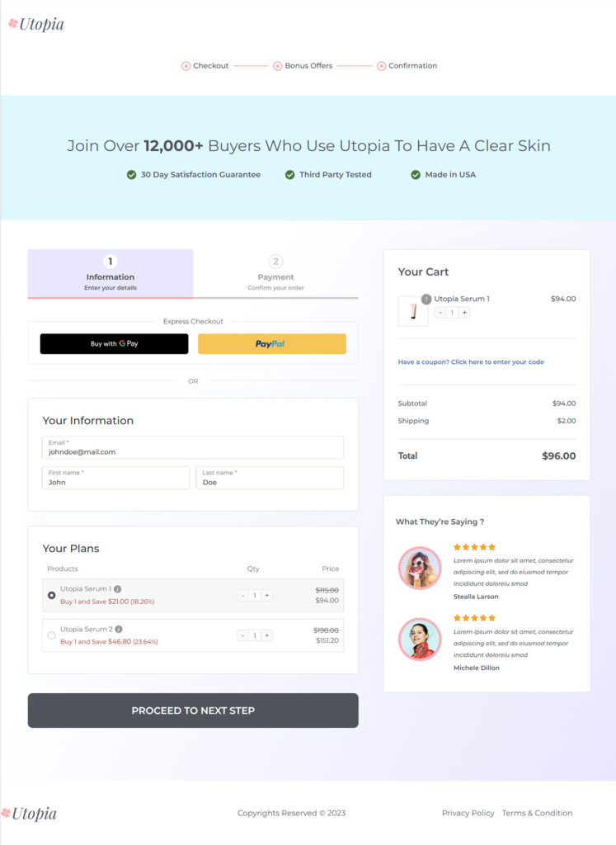Click the cart item quantity badge on serum thumbnail
The image size is (616, 845).
[426, 299]
